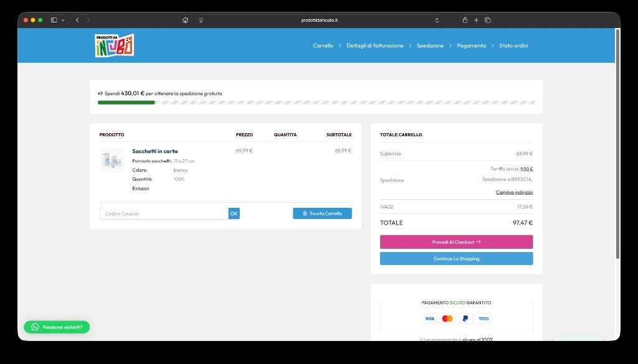The height and width of the screenshot is (364, 638).
Task: Reload the page with the refresh icon
Action: 437,20
